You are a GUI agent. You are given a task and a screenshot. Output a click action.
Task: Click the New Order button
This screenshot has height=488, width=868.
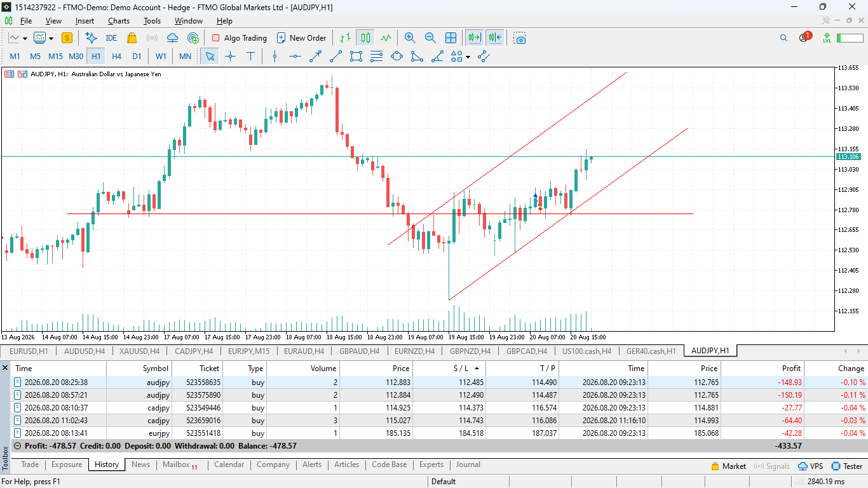coord(301,38)
